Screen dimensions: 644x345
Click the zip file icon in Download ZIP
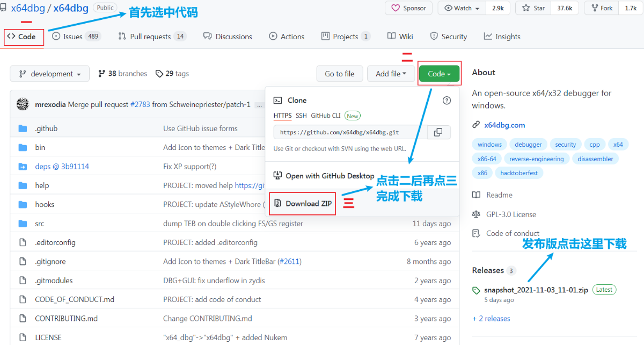click(277, 204)
